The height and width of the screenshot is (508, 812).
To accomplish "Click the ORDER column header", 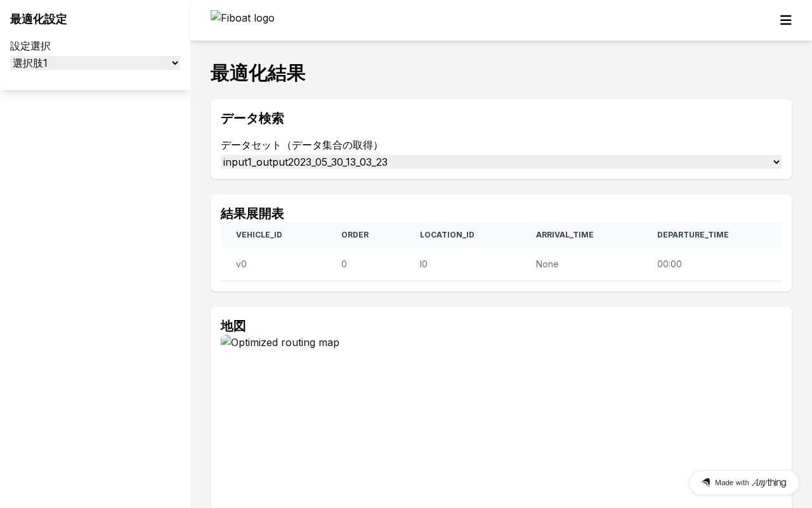I will [355, 235].
